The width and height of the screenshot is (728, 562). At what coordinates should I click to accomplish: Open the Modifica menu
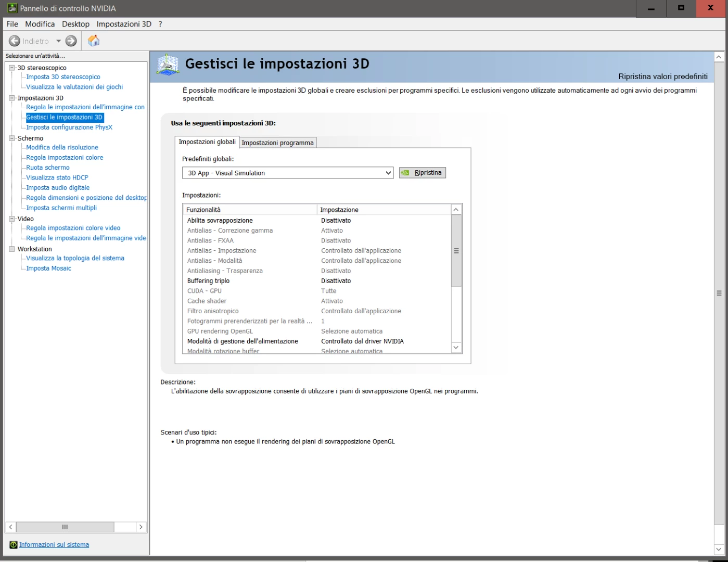40,24
